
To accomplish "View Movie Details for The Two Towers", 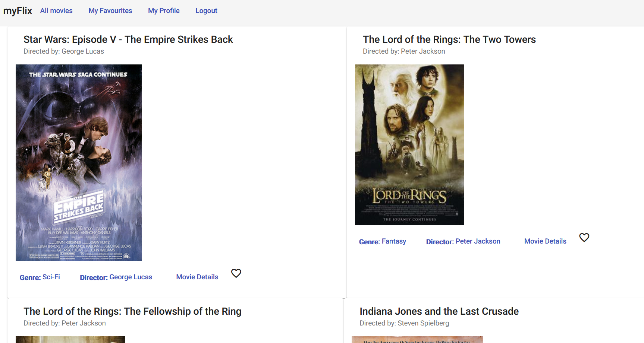I will point(545,241).
